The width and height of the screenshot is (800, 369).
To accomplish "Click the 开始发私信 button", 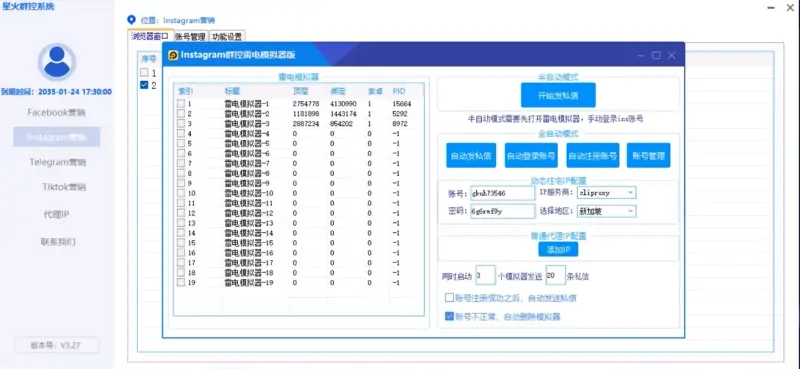I will pos(558,95).
